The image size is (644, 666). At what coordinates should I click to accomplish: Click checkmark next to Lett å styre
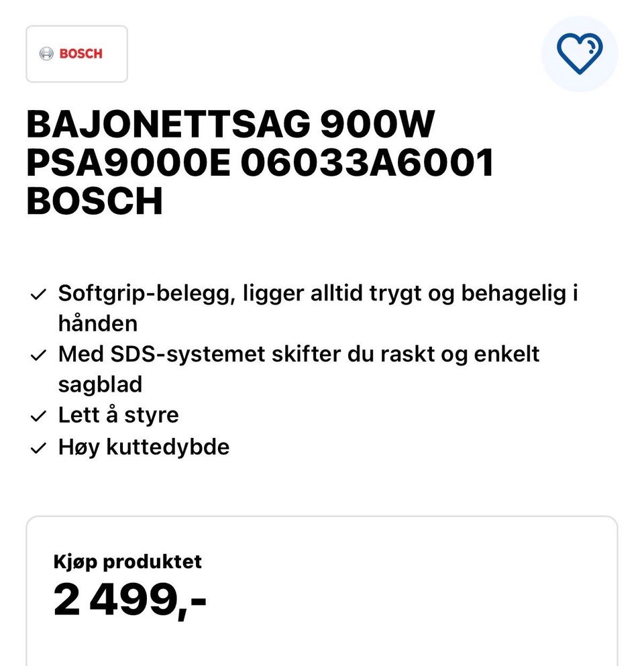(38, 417)
